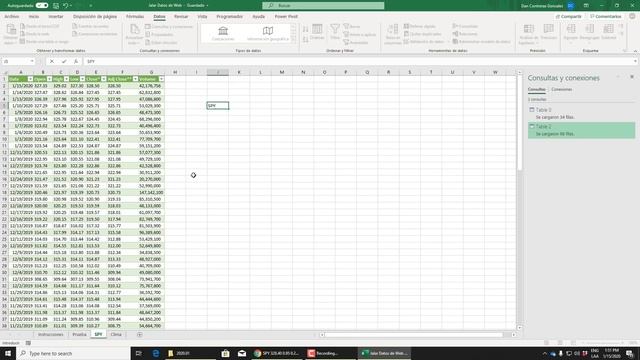640x360 pixels.
Task: Open Microsoft Edge from the taskbar
Action: [x=156, y=353]
